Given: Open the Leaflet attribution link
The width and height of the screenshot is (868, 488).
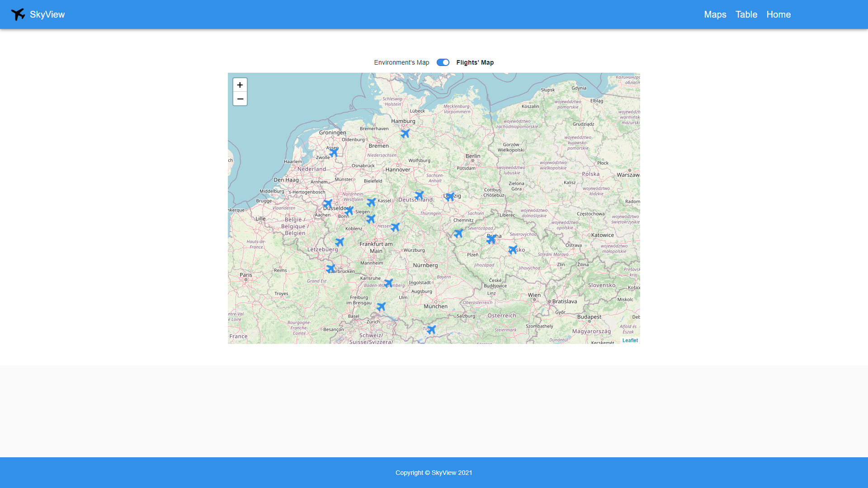Looking at the screenshot, I should click(630, 340).
